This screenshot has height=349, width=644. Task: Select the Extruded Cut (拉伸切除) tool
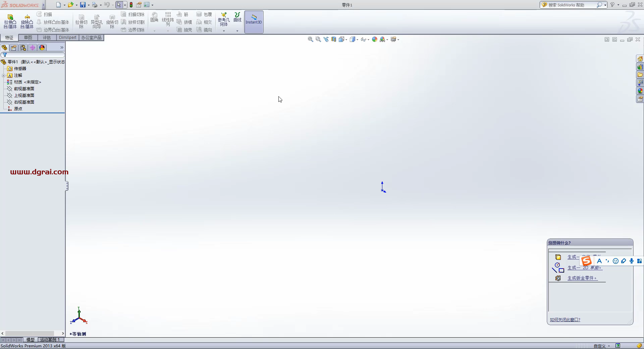coord(81,21)
